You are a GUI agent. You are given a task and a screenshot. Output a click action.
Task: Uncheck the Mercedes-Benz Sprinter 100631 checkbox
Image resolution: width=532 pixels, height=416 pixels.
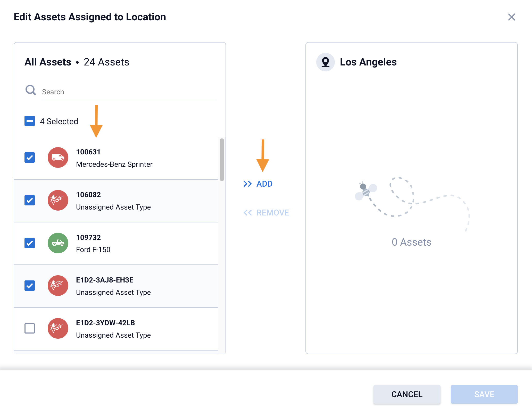(x=30, y=157)
